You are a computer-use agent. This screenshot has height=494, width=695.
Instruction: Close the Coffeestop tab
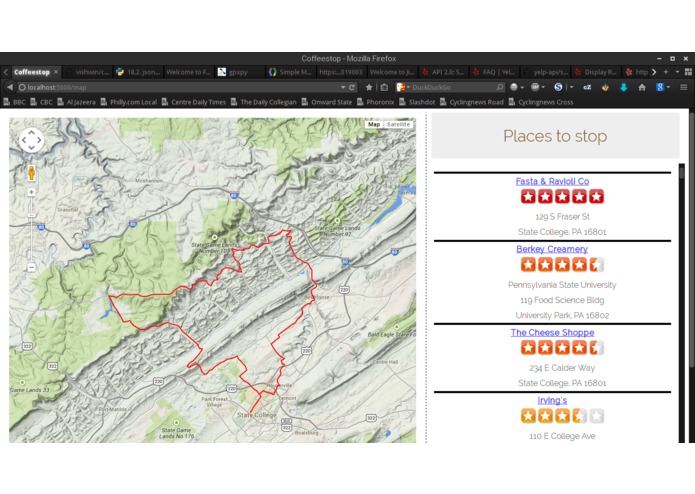click(56, 72)
